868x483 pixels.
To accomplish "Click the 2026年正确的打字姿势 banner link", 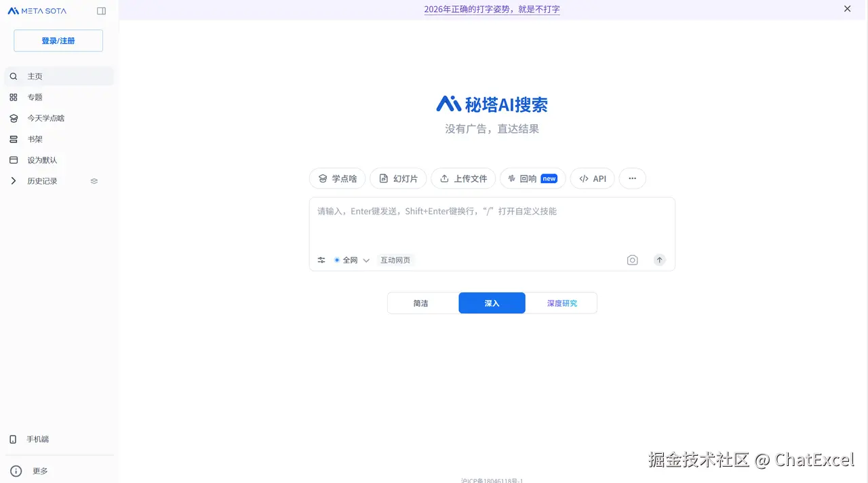I will [x=492, y=9].
